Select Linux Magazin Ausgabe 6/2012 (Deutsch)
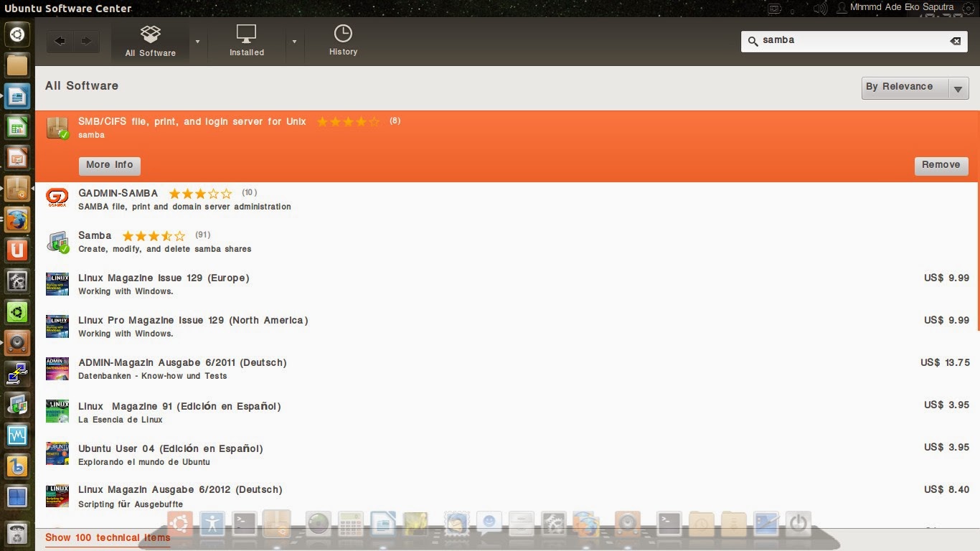Viewport: 980px width, 551px height. 507,496
